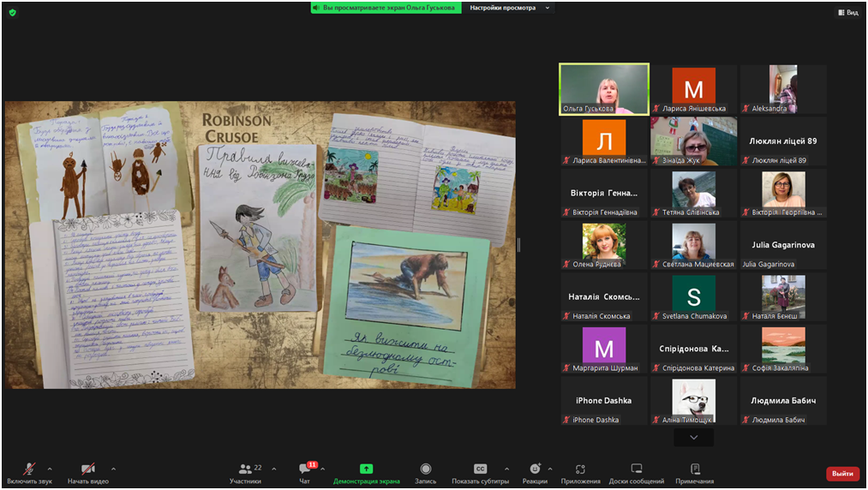Viewport: 868px width, 490px height.
Task: Expand audio options arrow next to microphone
Action: (50, 469)
